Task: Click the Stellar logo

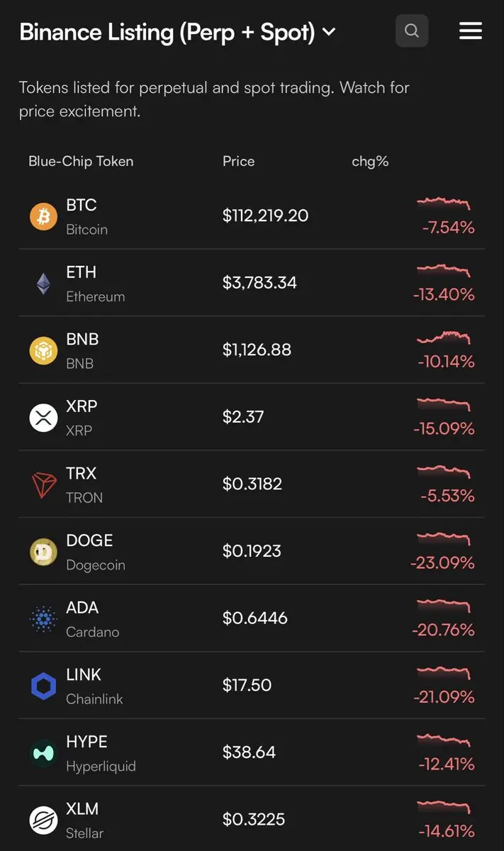Action: [x=43, y=821]
